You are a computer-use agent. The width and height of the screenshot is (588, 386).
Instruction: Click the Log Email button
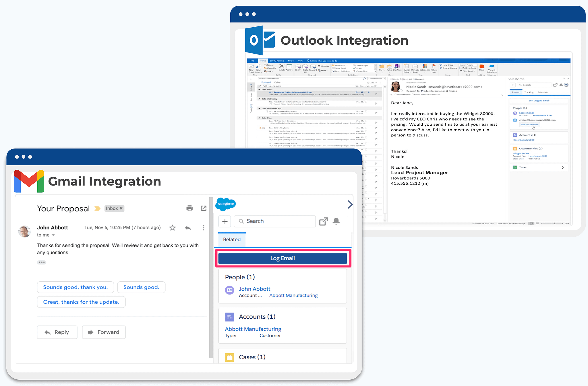pyautogui.click(x=283, y=258)
